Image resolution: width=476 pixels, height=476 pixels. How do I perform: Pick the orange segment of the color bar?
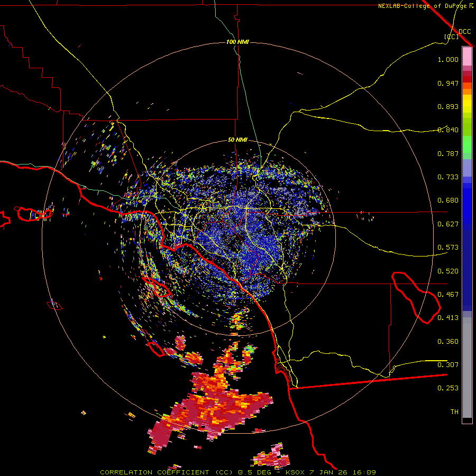tap(467, 91)
